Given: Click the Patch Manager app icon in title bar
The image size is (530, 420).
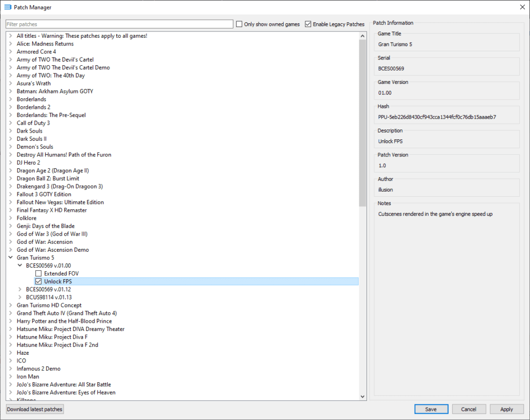Looking at the screenshot, I should click(7, 7).
